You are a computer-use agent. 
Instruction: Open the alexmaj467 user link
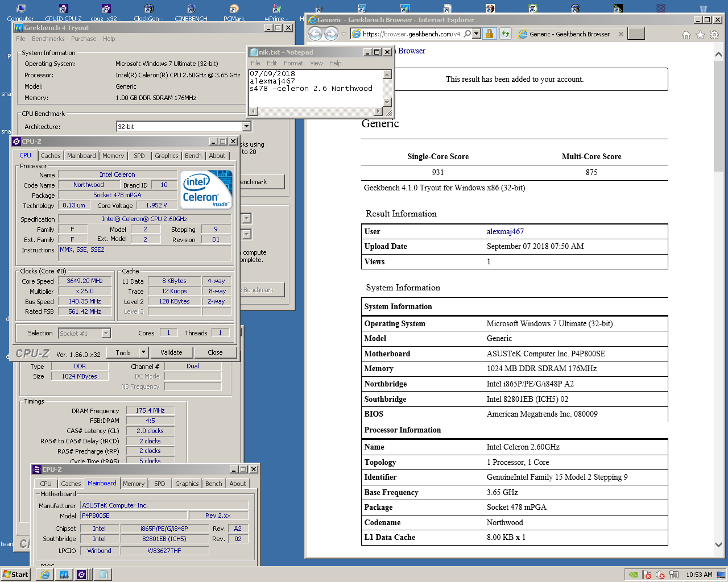505,231
